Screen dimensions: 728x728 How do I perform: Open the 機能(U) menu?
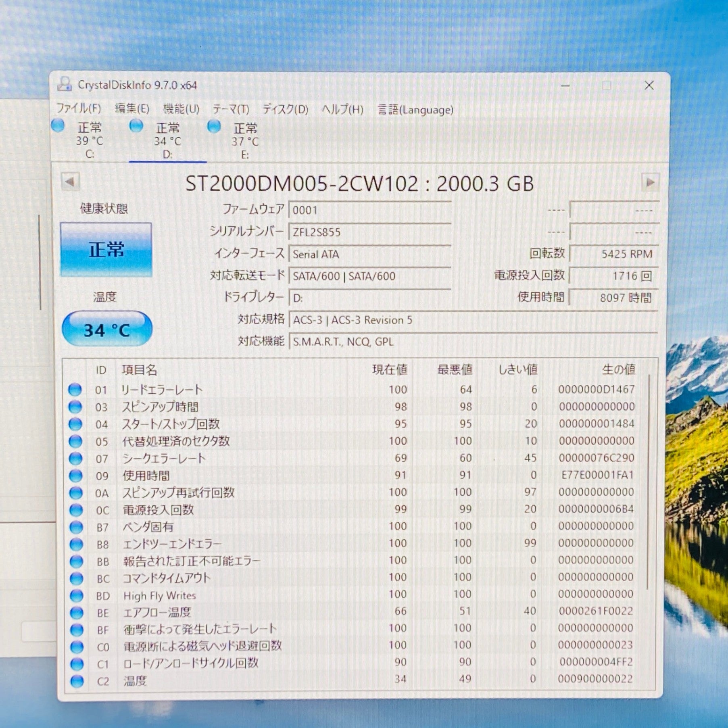[181, 109]
